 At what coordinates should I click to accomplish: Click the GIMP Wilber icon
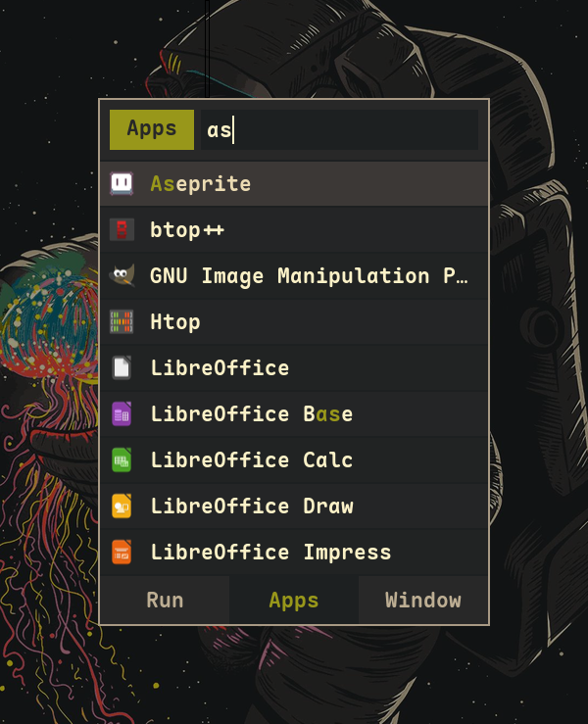point(122,276)
